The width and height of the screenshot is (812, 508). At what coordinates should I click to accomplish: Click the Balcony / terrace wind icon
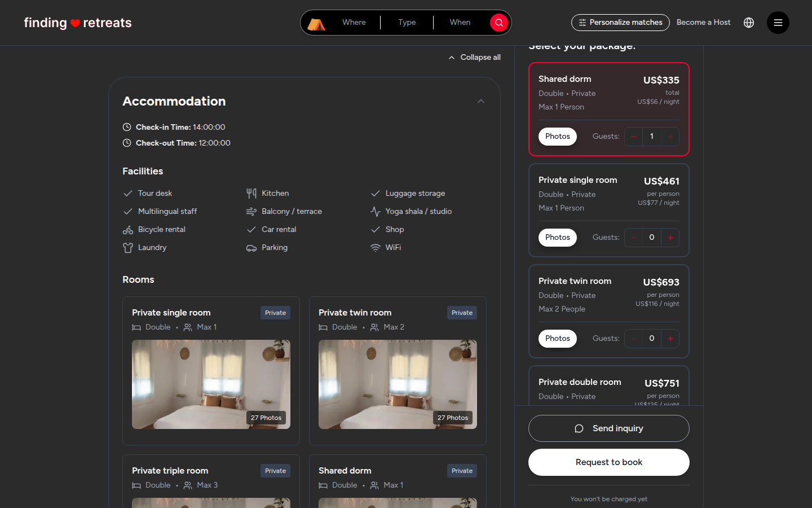[x=251, y=212]
